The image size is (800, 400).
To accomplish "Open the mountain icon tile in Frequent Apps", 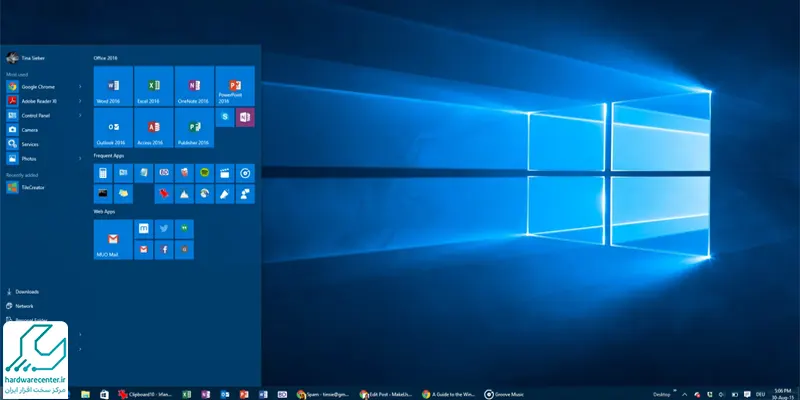I will [x=184, y=194].
